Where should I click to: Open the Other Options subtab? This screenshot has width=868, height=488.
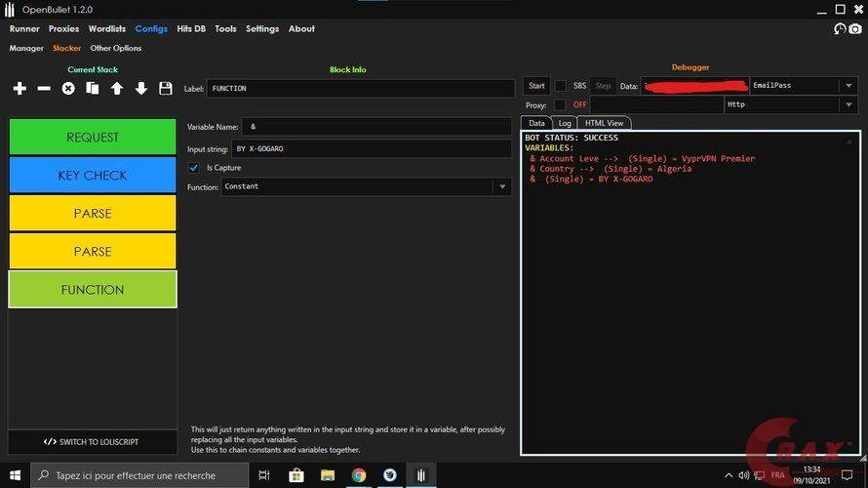tap(116, 48)
